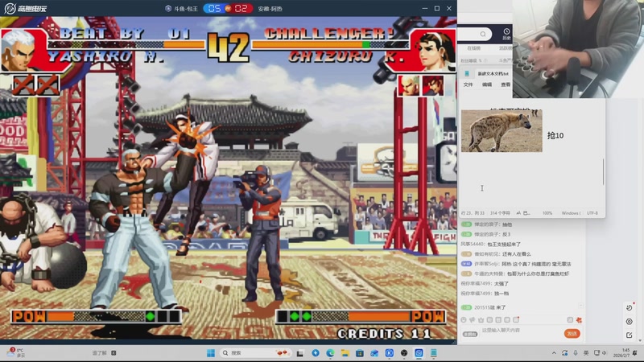Switch to the 在线榜 tab
This screenshot has width=644, height=362.
pyautogui.click(x=473, y=48)
